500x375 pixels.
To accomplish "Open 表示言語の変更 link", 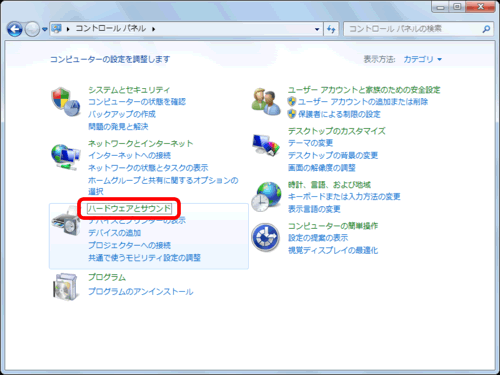I will (x=314, y=209).
